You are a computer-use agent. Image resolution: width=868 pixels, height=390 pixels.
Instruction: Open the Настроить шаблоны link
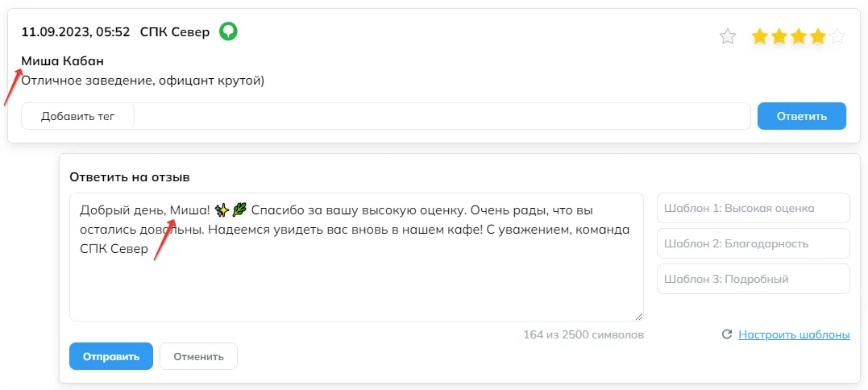point(795,334)
